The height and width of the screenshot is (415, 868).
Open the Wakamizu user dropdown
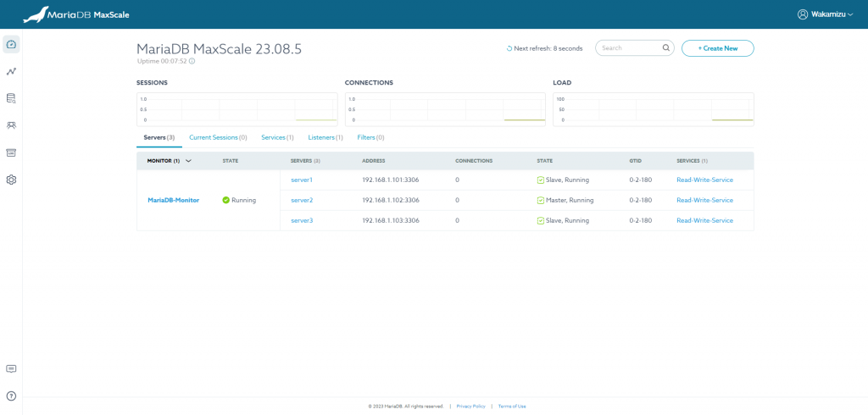click(x=825, y=14)
